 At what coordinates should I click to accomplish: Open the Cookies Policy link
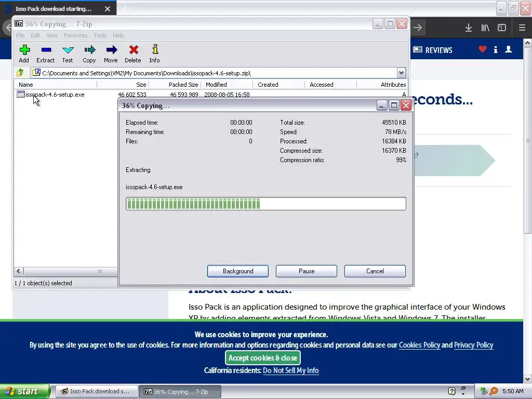click(x=419, y=345)
